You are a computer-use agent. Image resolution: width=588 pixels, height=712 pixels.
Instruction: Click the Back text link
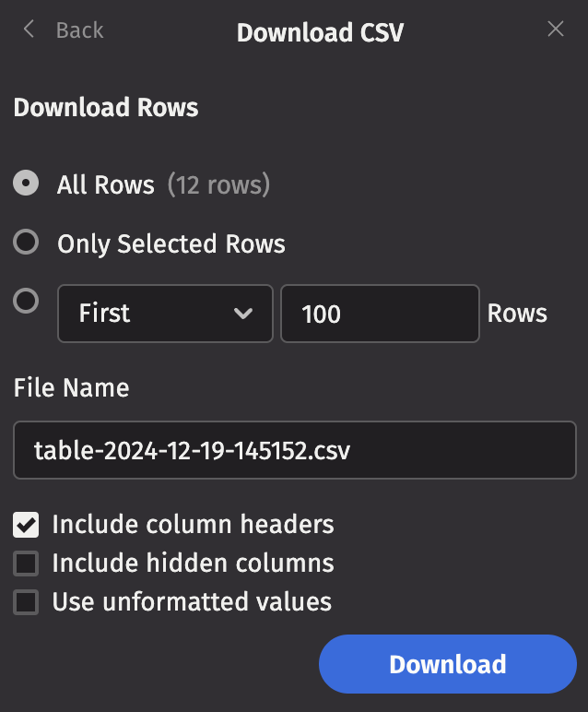79,30
